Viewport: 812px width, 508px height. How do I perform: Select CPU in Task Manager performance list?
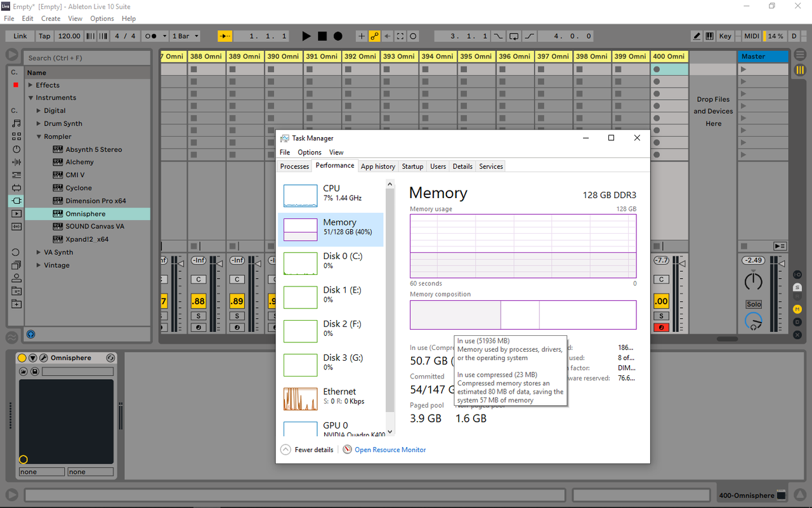(331, 196)
